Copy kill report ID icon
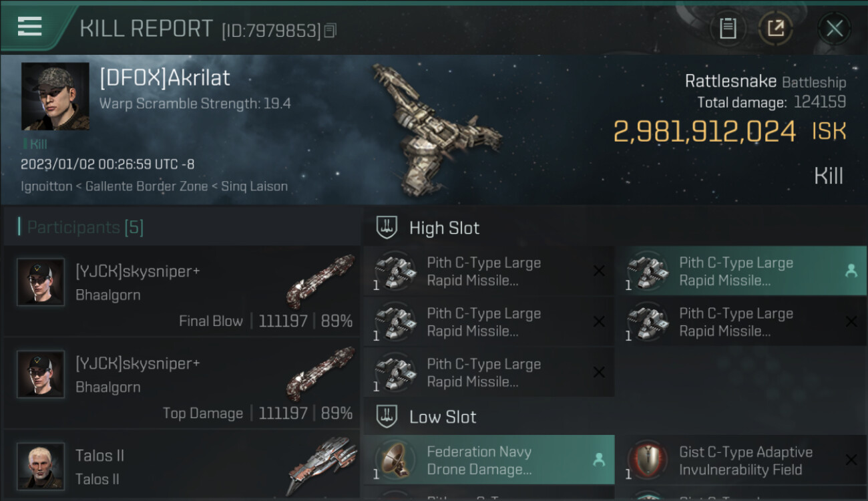 tap(331, 30)
